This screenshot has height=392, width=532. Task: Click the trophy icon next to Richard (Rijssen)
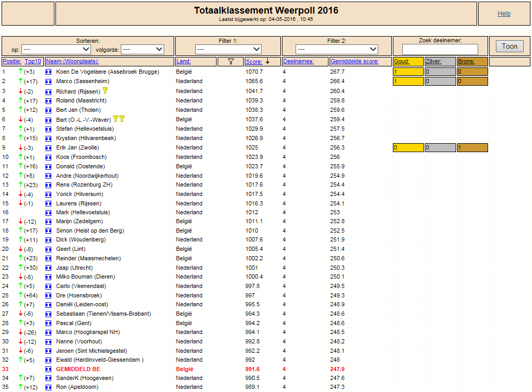(105, 90)
